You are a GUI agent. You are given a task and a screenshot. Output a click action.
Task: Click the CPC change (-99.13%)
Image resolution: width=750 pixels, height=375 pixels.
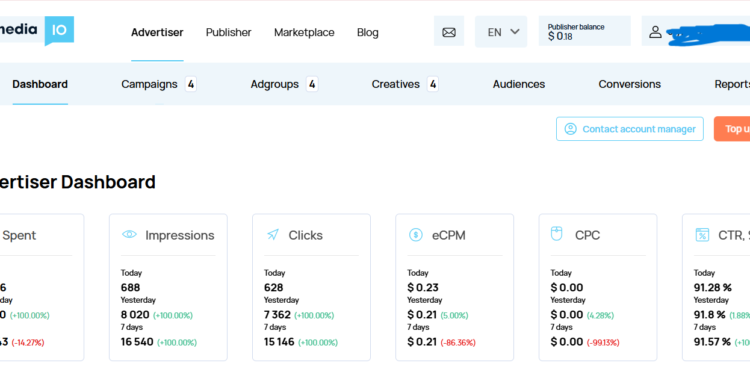click(603, 343)
